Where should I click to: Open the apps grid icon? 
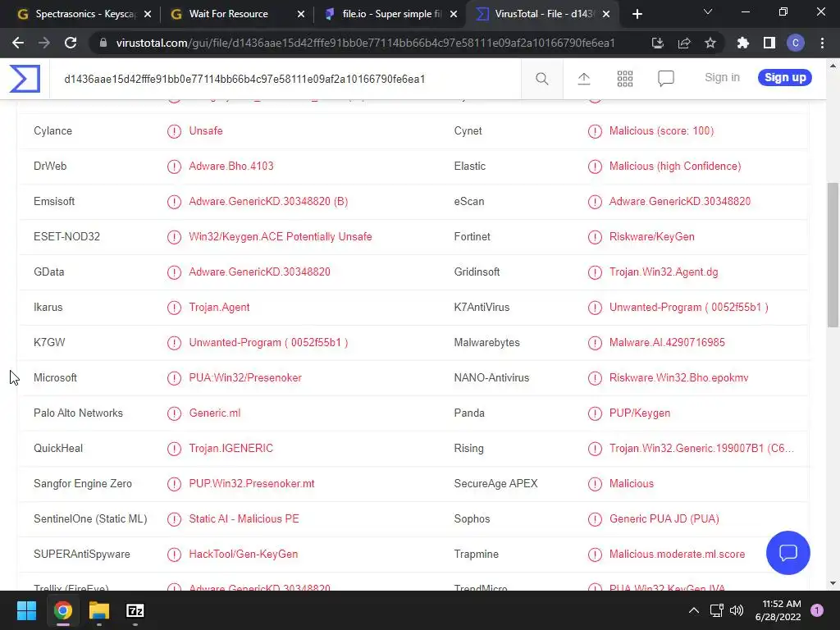tap(624, 79)
